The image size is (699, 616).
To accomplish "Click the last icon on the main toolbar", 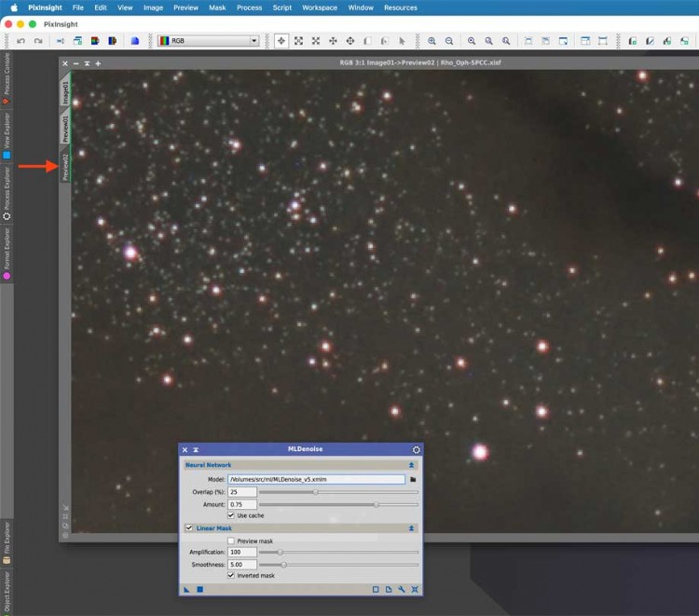I will (x=684, y=41).
